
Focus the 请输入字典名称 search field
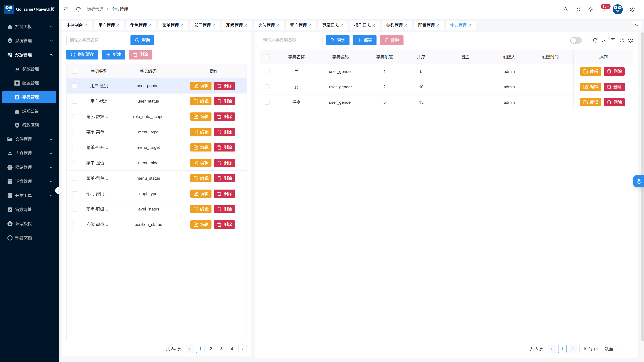pos(98,40)
